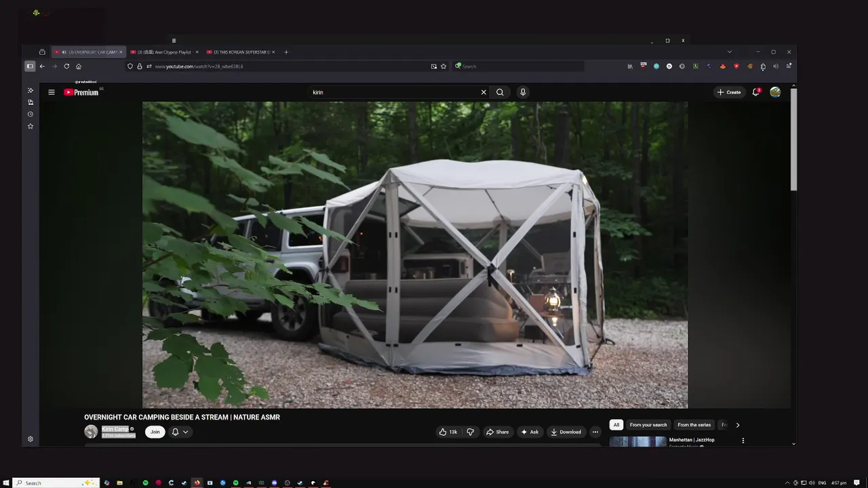Show site security lock information
Screen dimensions: 868x488
(140, 66)
